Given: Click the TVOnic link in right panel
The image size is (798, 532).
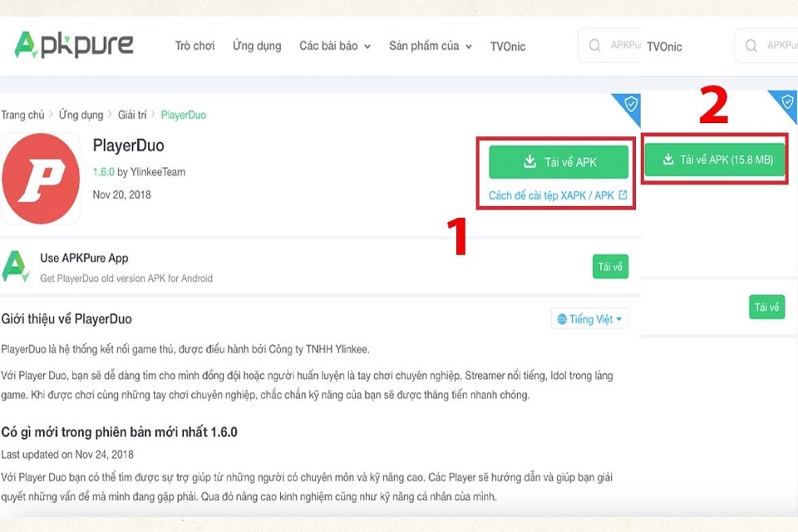Looking at the screenshot, I should click(664, 47).
